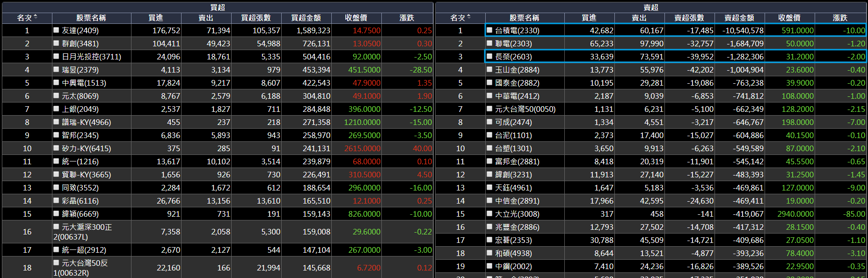Sort 賣超 table by 名次 arrow icon
The width and height of the screenshot is (868, 278).
(469, 17)
